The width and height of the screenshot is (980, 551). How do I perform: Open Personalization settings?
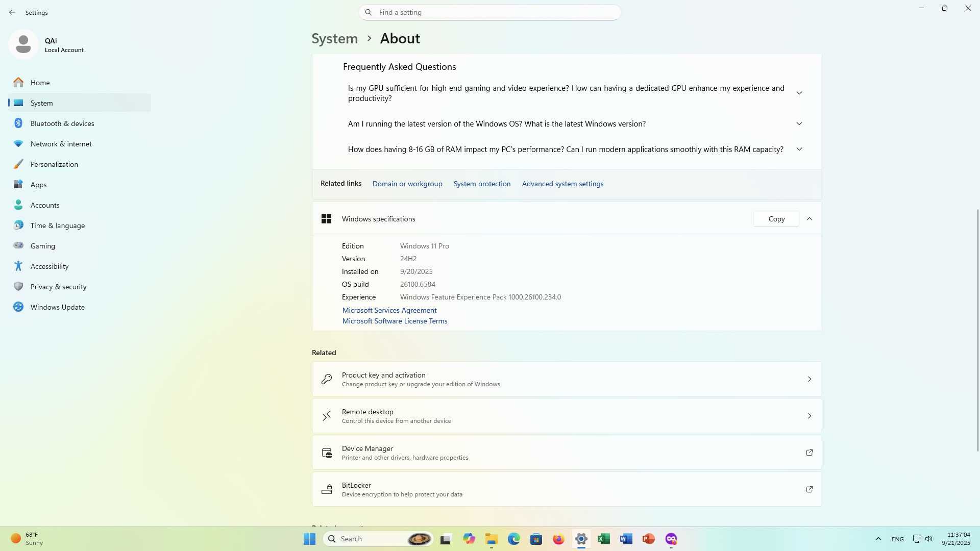pos(80,164)
